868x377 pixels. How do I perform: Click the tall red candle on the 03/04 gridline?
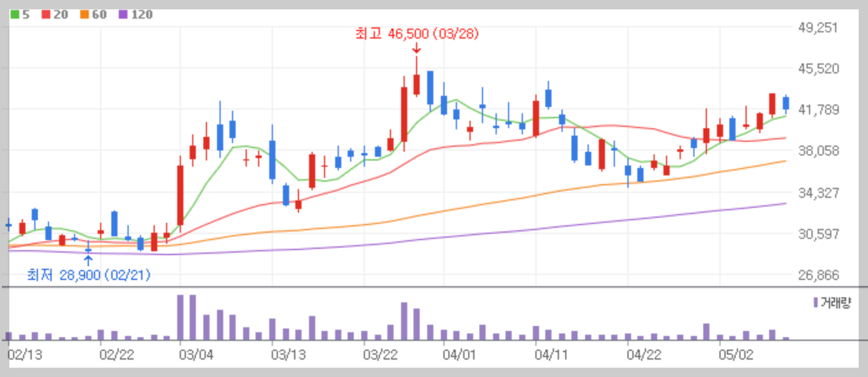[x=180, y=195]
